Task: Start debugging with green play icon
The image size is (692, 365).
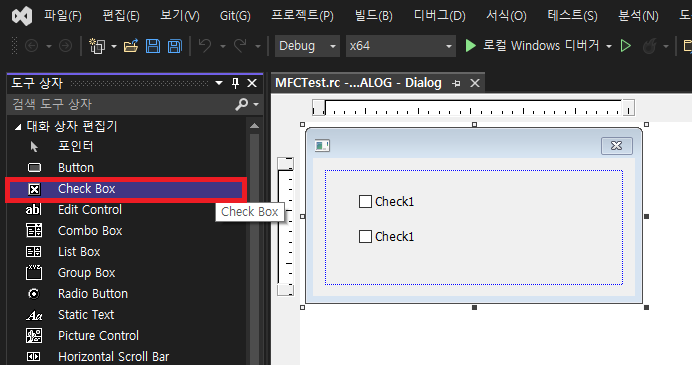Action: tap(470, 45)
